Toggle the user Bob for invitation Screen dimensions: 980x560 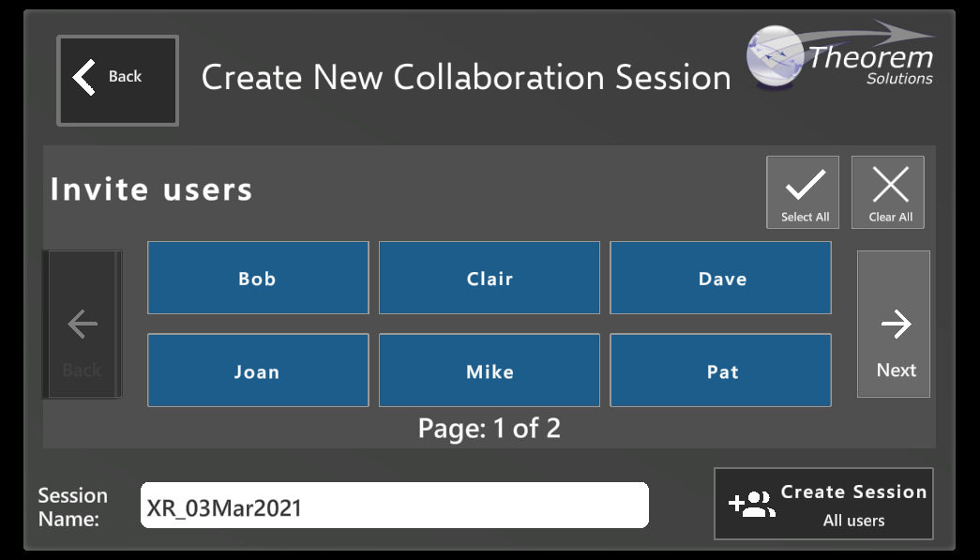258,279
